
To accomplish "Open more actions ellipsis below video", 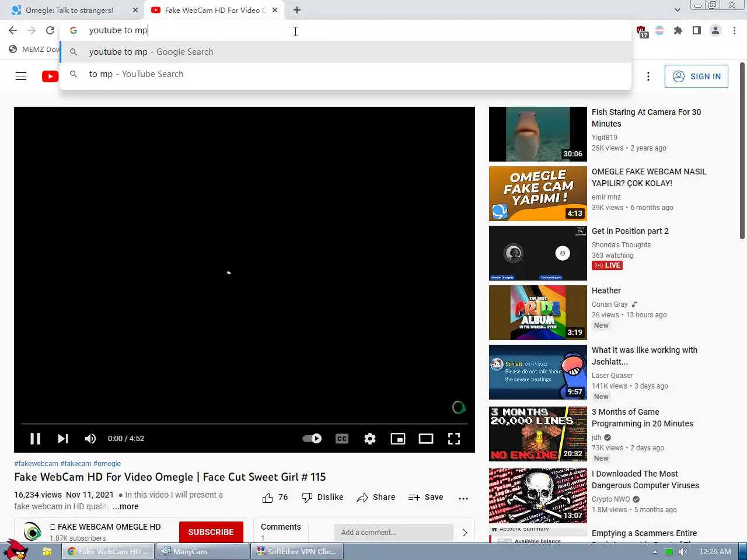I will 463,498.
